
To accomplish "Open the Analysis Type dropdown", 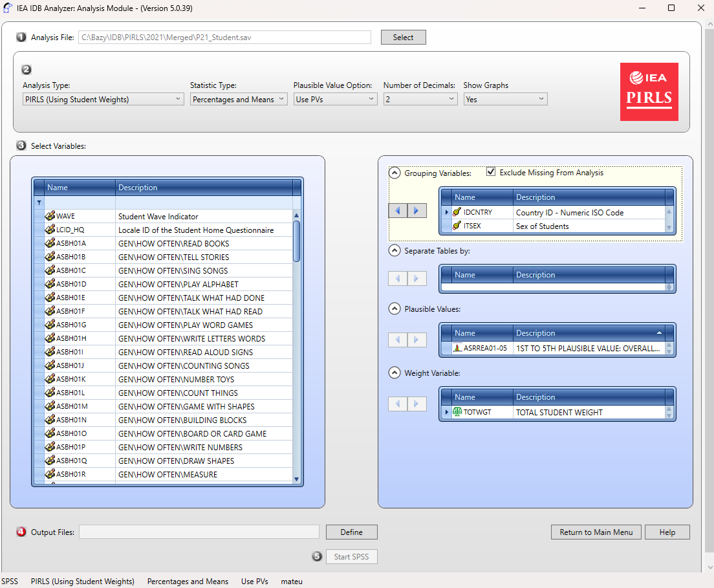I will pos(103,99).
